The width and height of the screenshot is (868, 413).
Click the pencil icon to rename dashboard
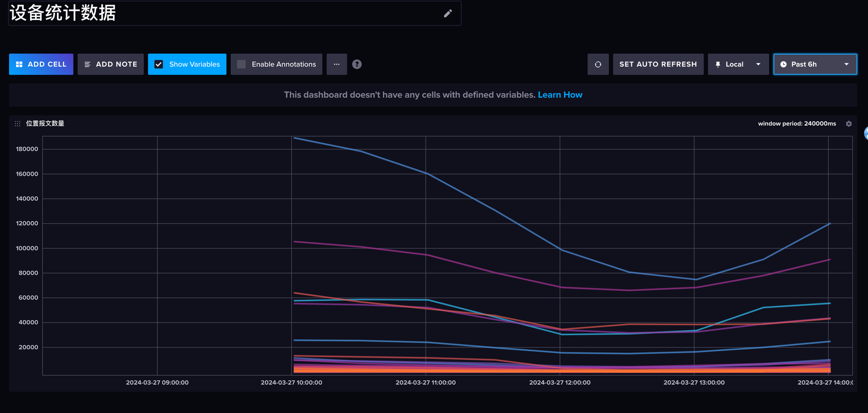[448, 14]
